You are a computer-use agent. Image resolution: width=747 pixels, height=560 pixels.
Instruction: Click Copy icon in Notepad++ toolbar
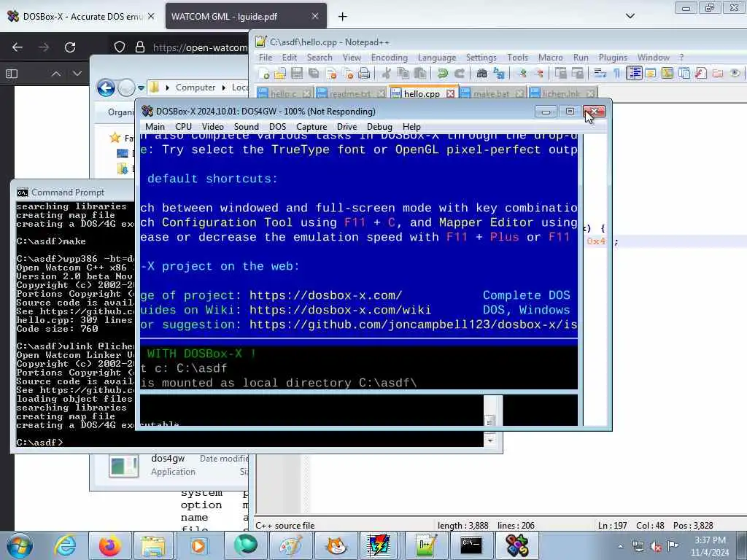[x=403, y=73]
